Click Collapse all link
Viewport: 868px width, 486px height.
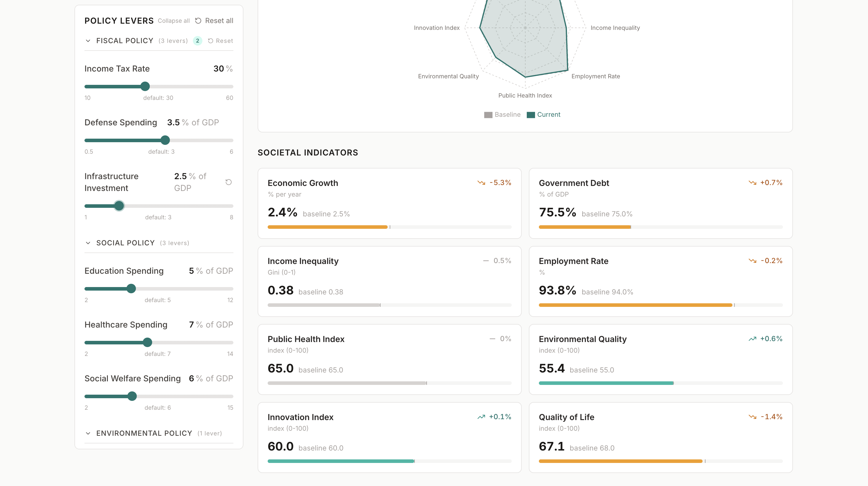(173, 21)
